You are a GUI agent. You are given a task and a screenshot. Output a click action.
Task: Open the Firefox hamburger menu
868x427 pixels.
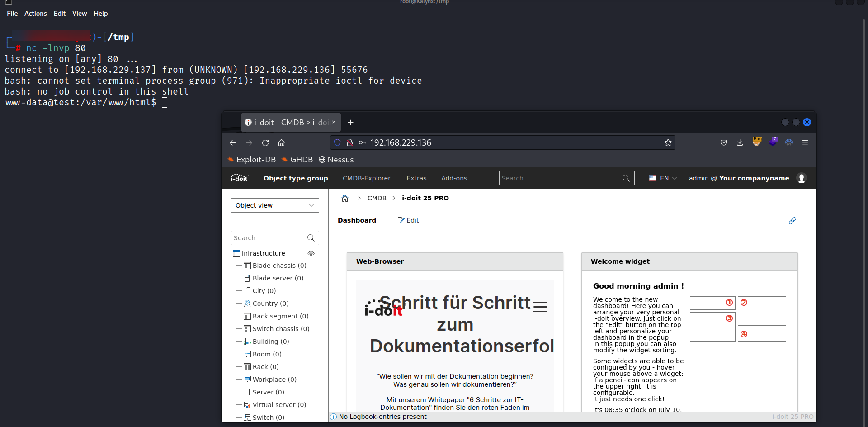point(805,142)
